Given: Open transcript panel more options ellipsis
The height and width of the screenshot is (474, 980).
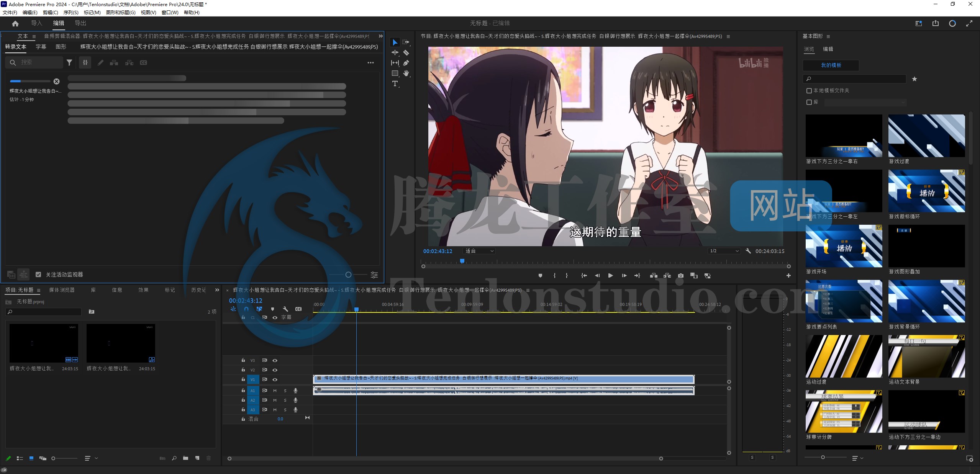Looking at the screenshot, I should point(370,62).
